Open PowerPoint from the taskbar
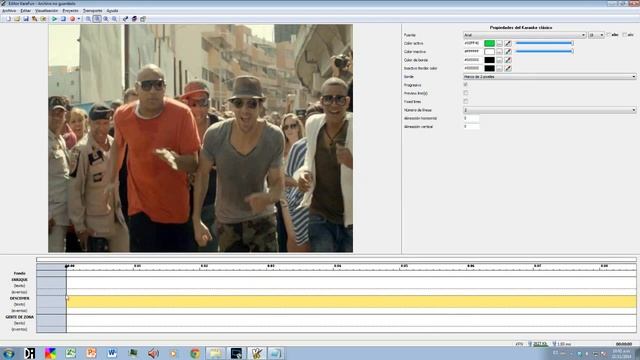Image resolution: width=640 pixels, height=360 pixels. 91,353
